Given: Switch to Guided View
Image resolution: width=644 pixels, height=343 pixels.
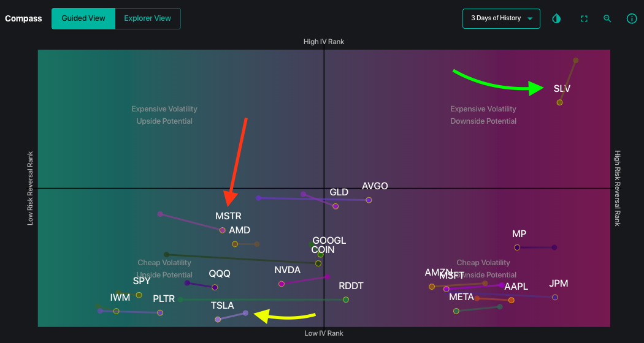Looking at the screenshot, I should click(83, 18).
